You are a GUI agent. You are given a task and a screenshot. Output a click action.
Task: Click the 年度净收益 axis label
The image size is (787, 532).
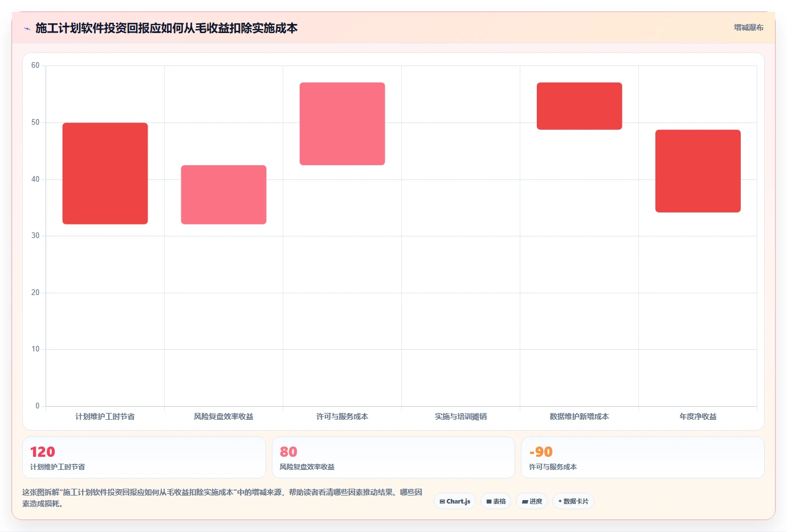pyautogui.click(x=698, y=416)
